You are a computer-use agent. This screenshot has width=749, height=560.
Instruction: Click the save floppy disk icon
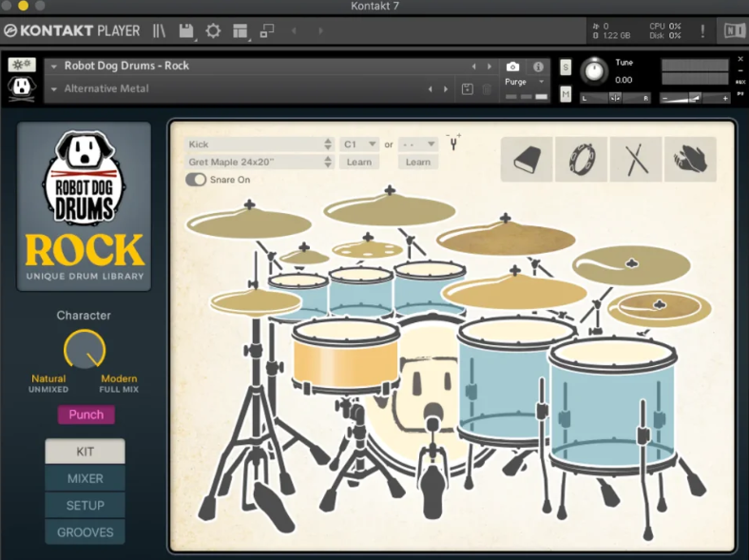pos(185,31)
